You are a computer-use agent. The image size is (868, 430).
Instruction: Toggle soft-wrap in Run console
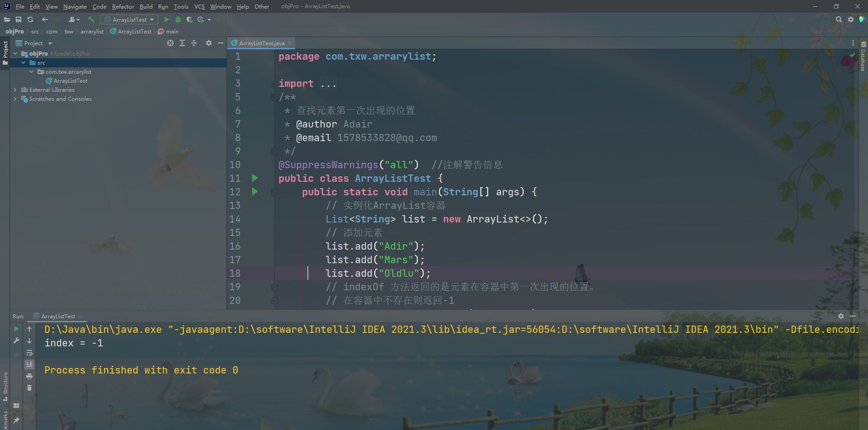29,353
